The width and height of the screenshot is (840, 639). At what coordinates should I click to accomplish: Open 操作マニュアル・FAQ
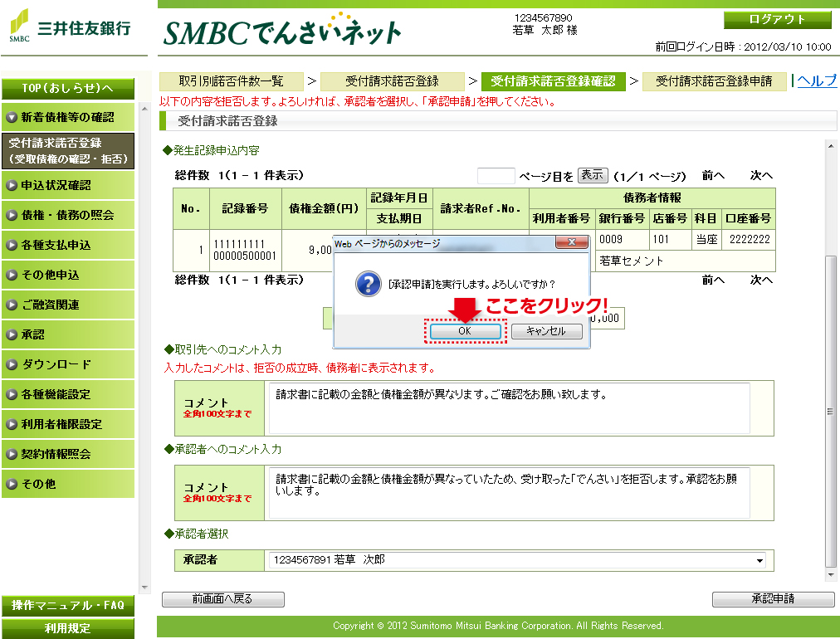click(68, 606)
